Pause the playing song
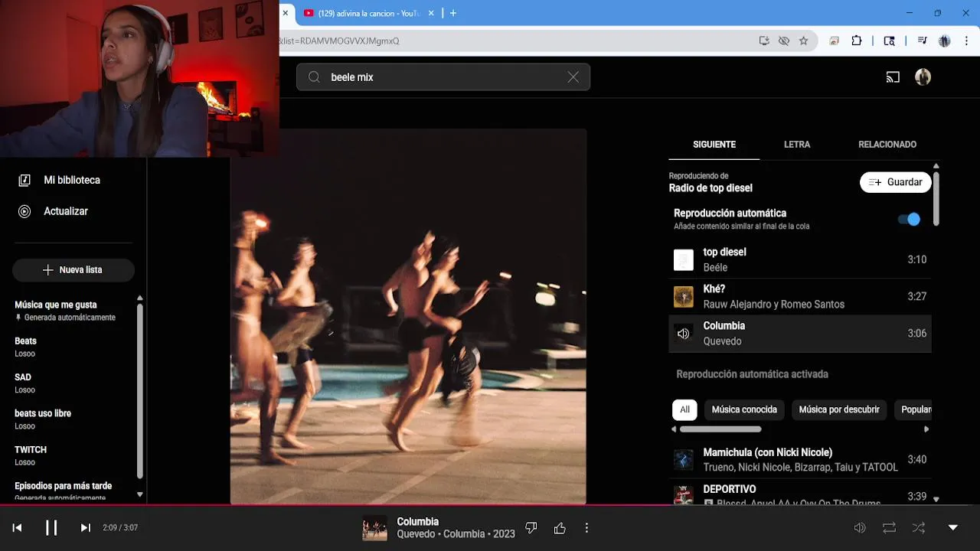 coord(51,527)
